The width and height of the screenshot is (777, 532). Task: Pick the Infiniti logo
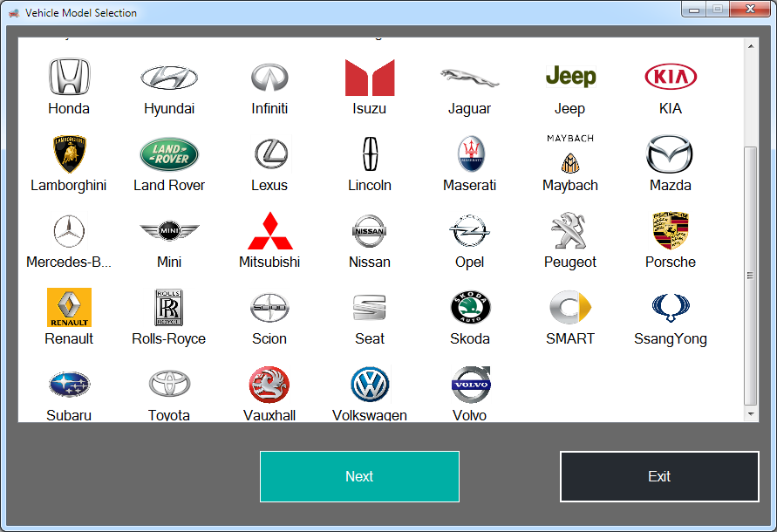point(269,78)
